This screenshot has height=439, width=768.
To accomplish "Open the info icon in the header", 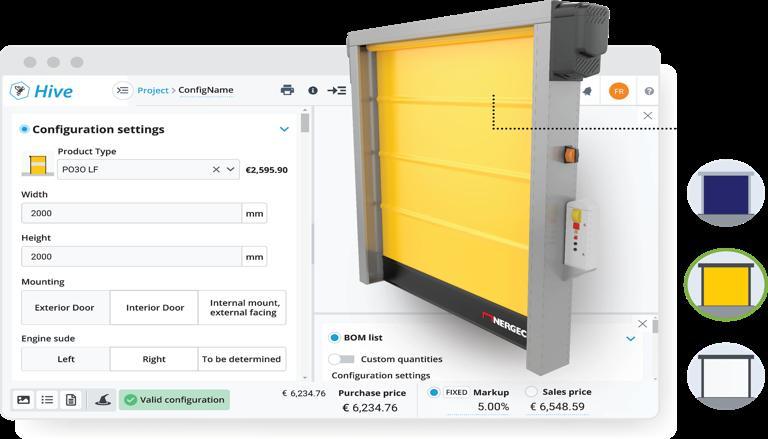I will point(313,91).
